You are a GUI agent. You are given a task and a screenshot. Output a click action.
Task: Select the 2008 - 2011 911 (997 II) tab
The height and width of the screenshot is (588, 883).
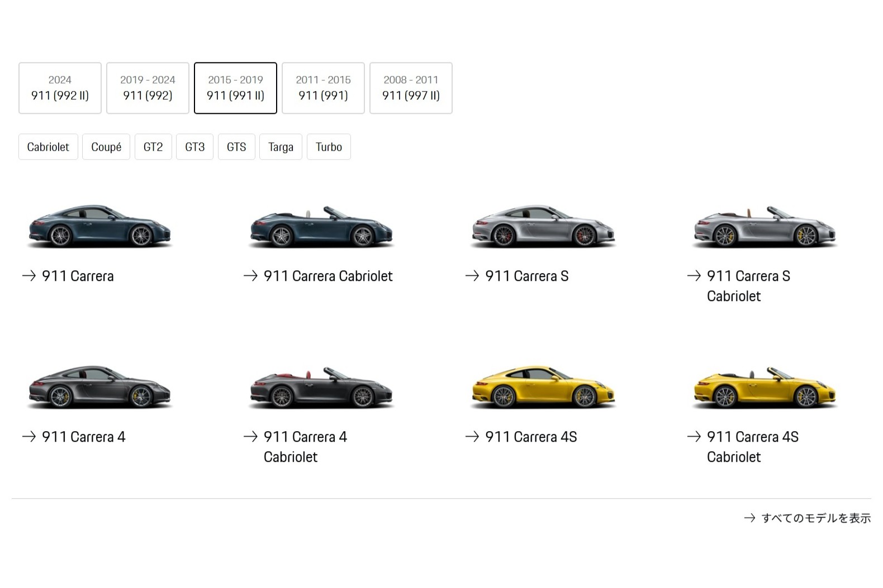pyautogui.click(x=411, y=88)
